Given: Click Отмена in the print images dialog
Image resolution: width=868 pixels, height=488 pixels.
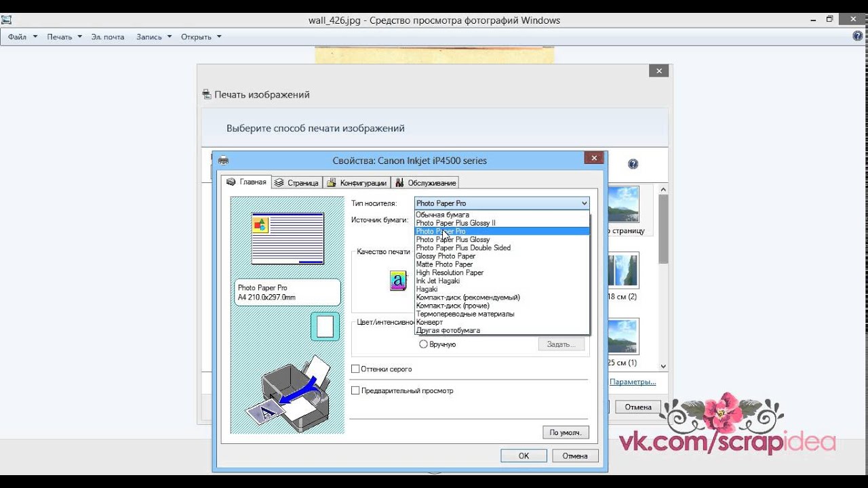Looking at the screenshot, I should click(x=638, y=407).
